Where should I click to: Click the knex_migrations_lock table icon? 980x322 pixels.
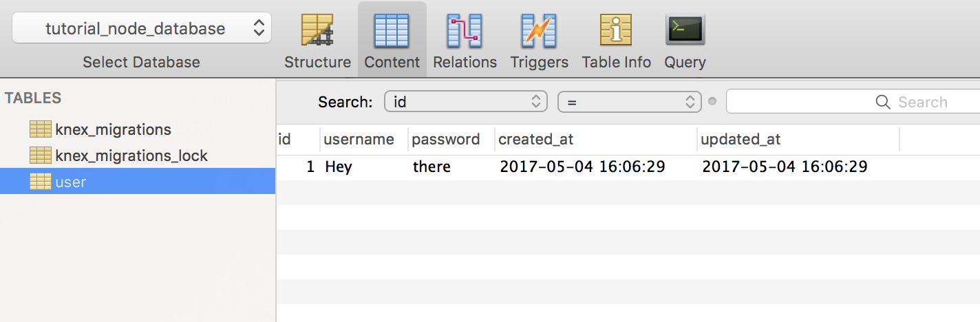(x=41, y=155)
